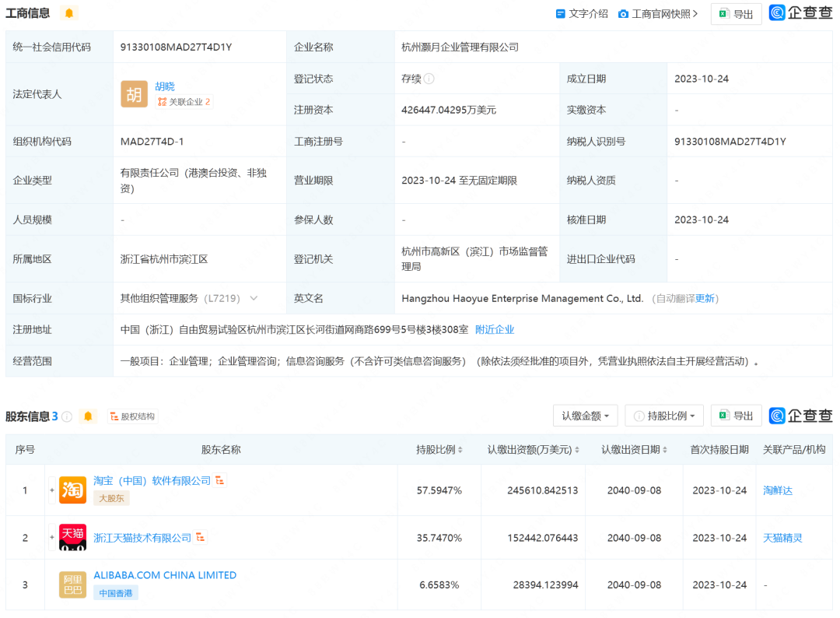Click the bell alert icon beside 工商信息
This screenshot has width=840, height=618.
point(69,13)
